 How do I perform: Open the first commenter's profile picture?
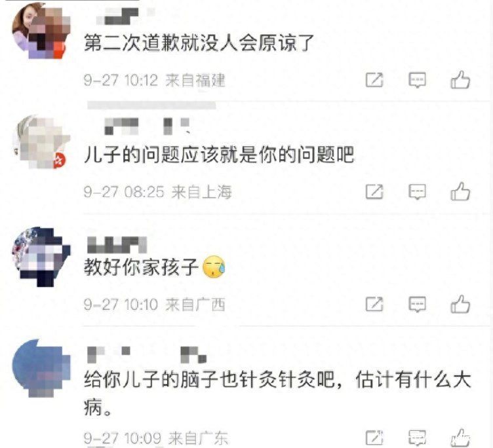click(41, 31)
